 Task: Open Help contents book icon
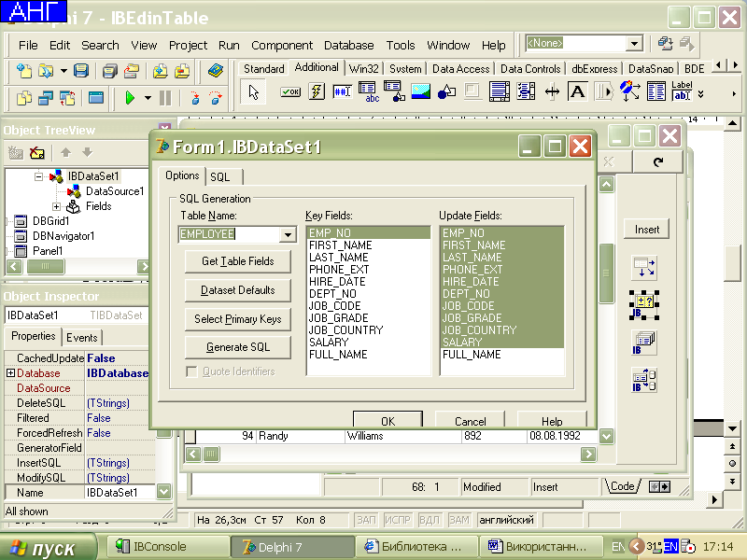click(x=216, y=71)
